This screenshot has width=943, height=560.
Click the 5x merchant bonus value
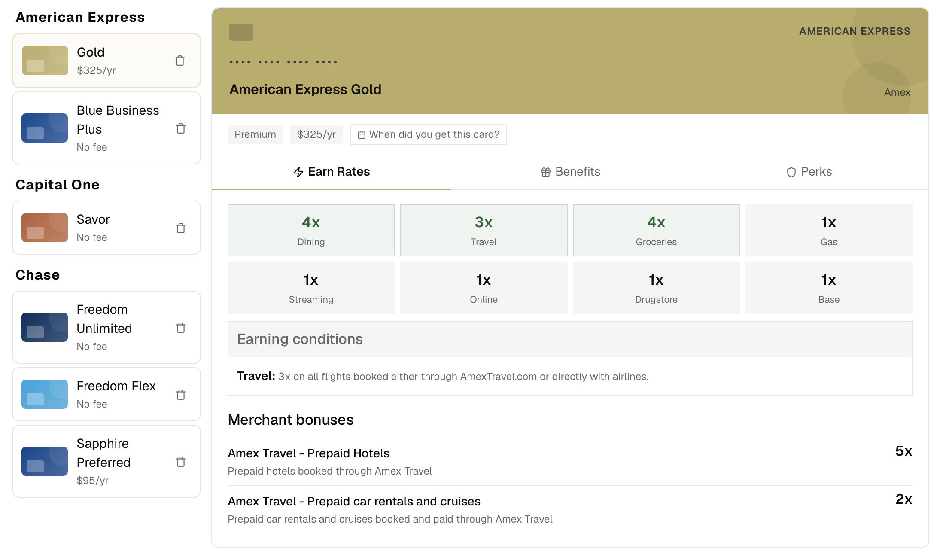coord(903,451)
